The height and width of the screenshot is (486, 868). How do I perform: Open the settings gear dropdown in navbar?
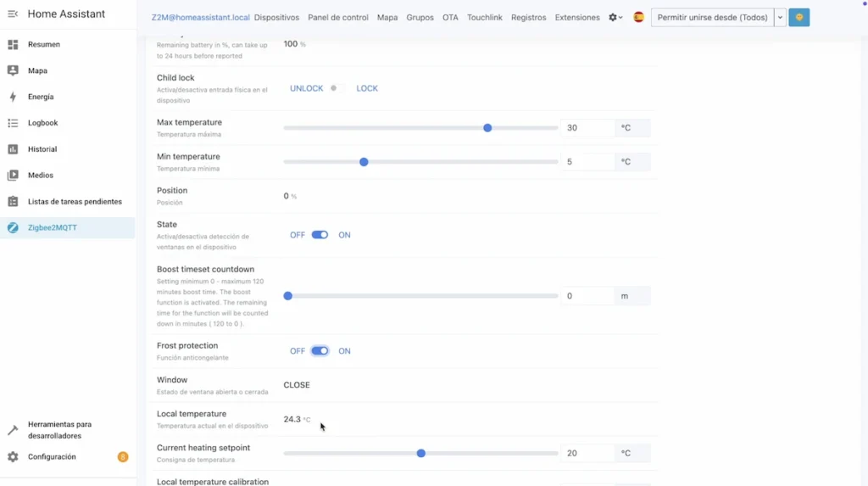coord(615,18)
